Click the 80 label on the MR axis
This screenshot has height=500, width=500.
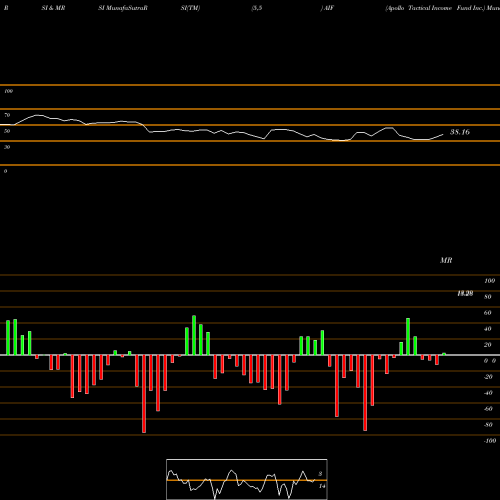pos(488,297)
